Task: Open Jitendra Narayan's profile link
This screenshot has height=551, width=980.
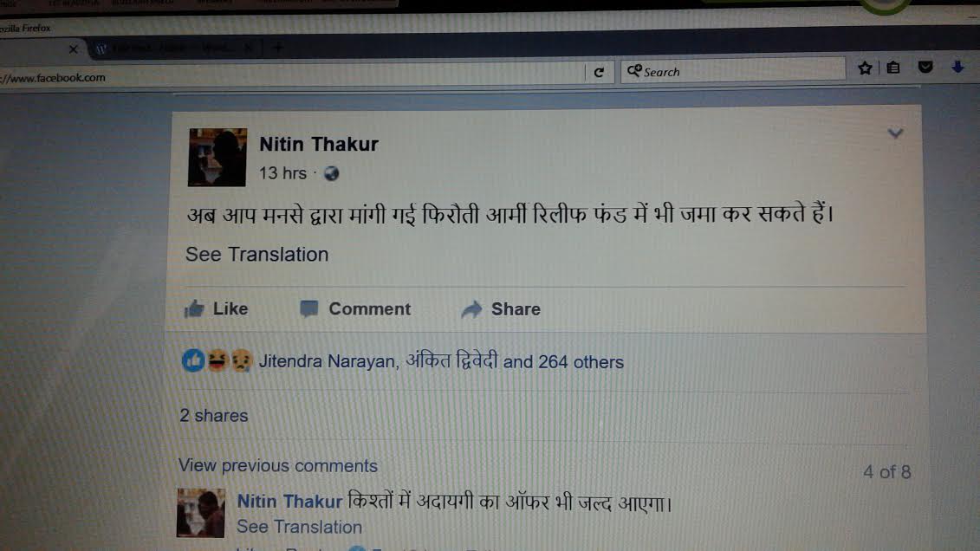Action: (327, 361)
